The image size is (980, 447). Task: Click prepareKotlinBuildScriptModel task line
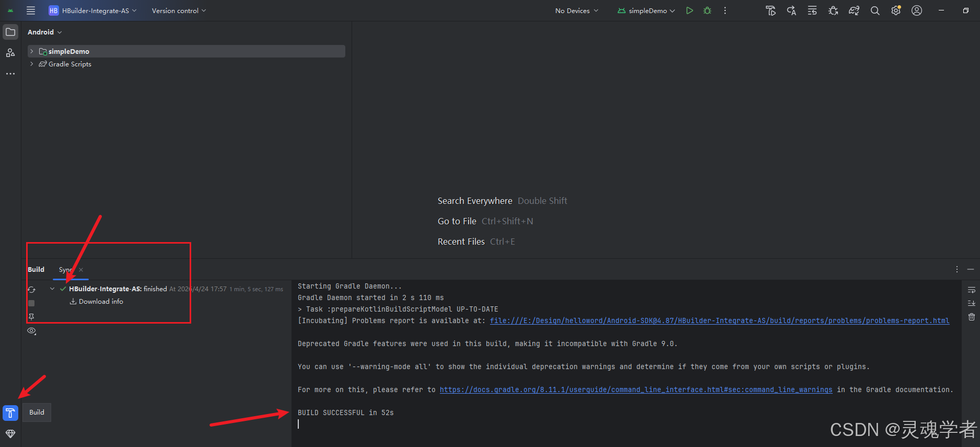click(x=398, y=309)
